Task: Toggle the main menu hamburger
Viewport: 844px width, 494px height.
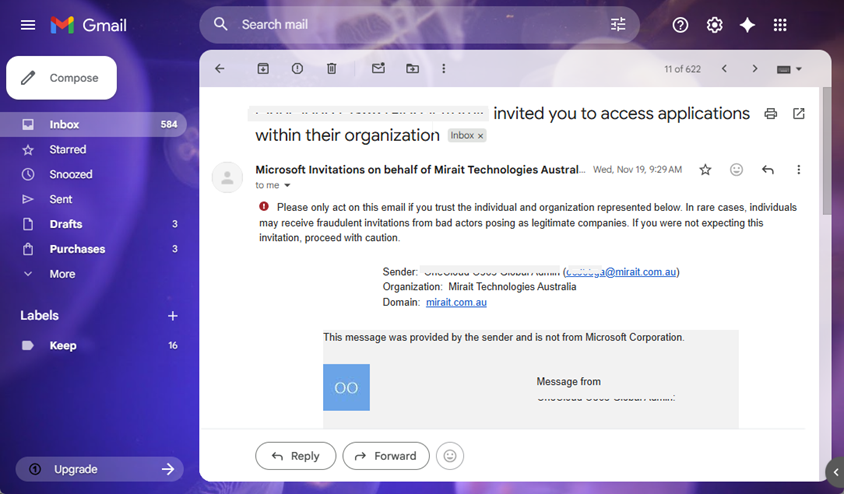Action: 28,25
